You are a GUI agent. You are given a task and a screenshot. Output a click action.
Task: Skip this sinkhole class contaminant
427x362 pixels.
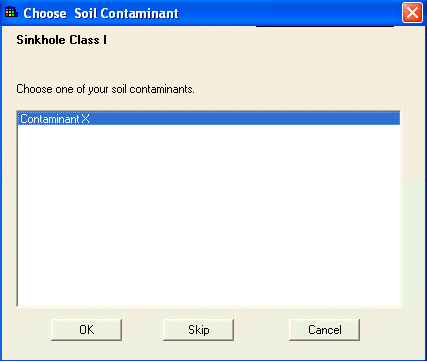(198, 330)
